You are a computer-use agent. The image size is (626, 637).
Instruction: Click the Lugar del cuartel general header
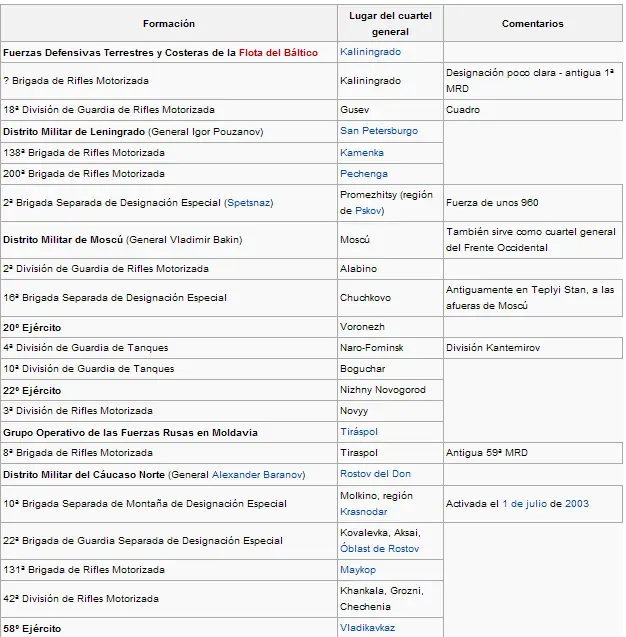coord(390,24)
